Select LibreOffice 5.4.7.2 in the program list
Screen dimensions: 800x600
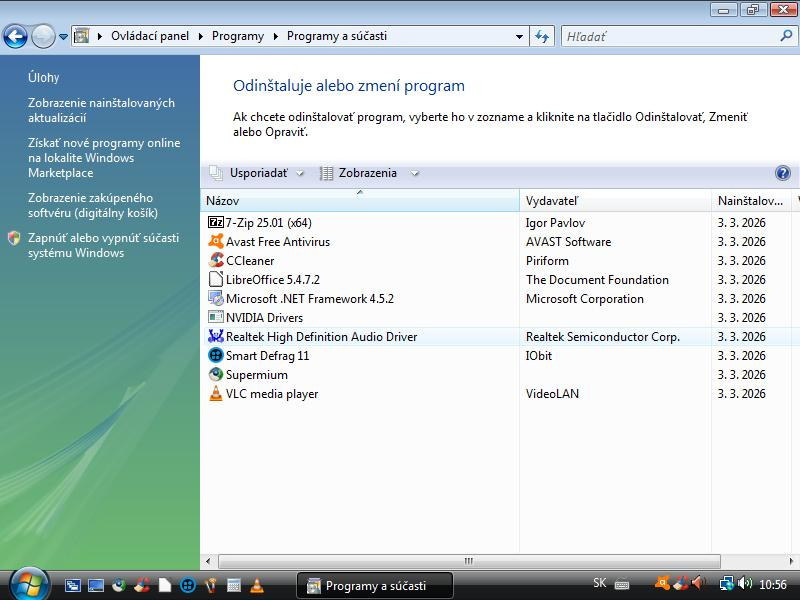click(272, 280)
